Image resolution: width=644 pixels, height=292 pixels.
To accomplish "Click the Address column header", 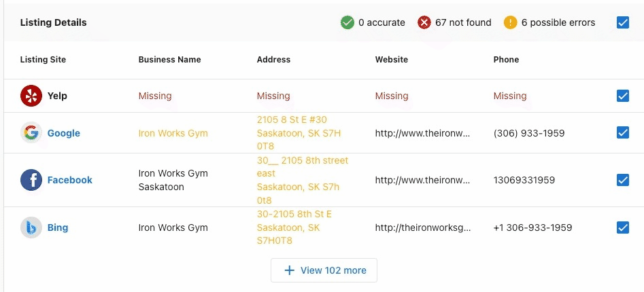I will pyautogui.click(x=273, y=60).
